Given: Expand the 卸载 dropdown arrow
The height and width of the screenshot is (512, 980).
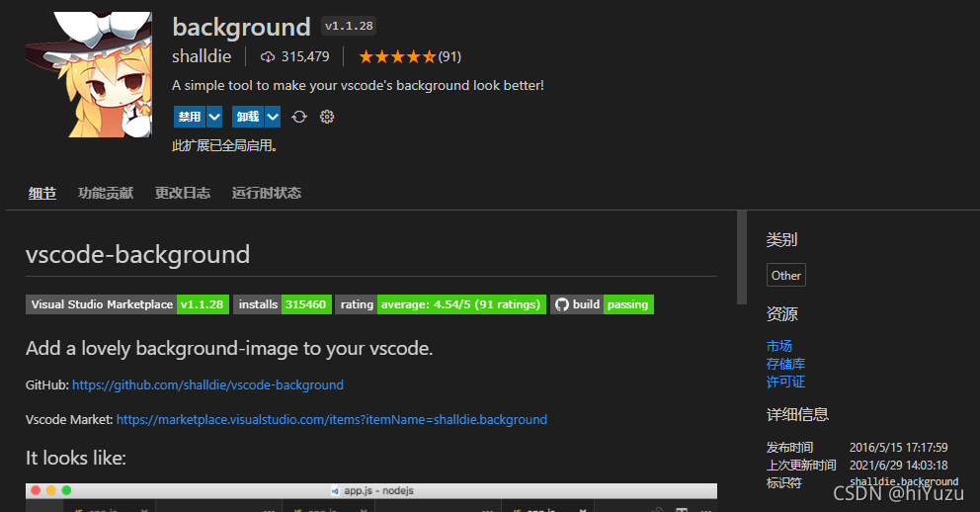Looking at the screenshot, I should [273, 117].
